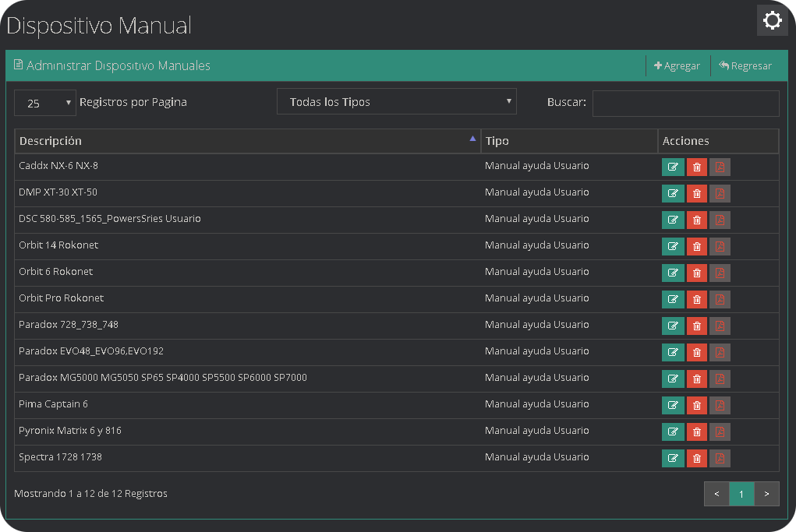Screen dimensions: 796x532
Task: Edit the Paradox EVO48_EVO96,EVO192 entry
Action: point(672,353)
